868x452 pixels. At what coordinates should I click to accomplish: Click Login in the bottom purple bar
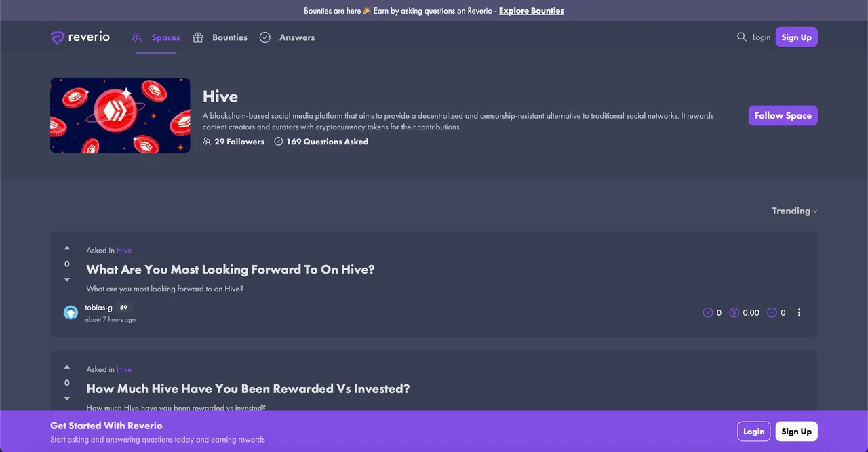(x=753, y=431)
